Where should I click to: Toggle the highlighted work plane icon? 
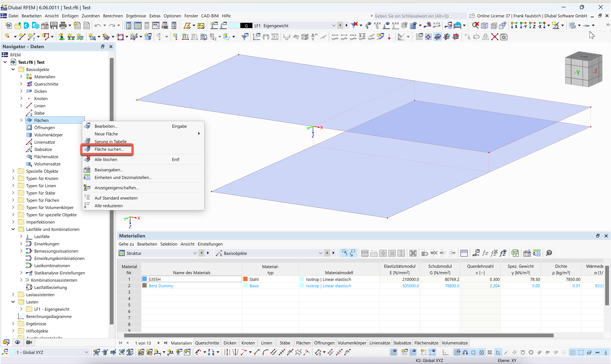click(x=437, y=37)
